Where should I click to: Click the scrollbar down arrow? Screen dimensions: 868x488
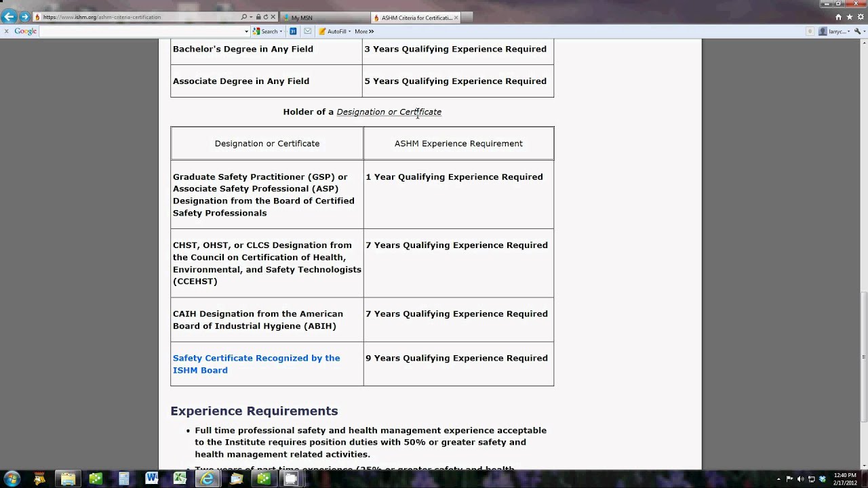(x=863, y=465)
